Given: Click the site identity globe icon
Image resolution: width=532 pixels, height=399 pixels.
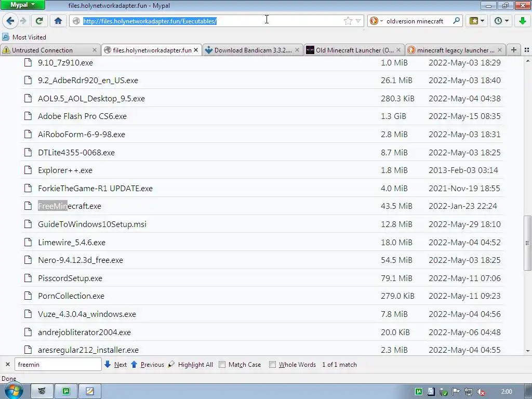Looking at the screenshot, I should click(x=76, y=21).
